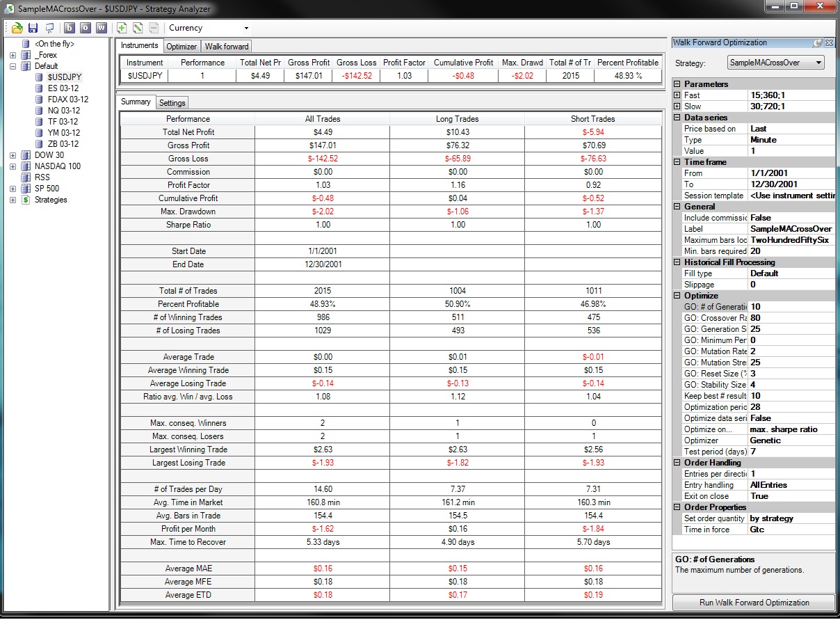The image size is (840, 620).
Task: Select $USDJPY in the instrument tree
Action: click(65, 77)
